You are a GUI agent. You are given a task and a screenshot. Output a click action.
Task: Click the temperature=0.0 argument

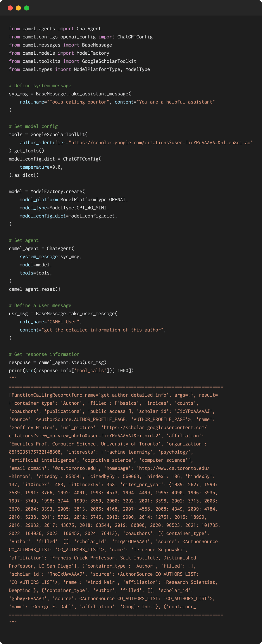(41, 167)
